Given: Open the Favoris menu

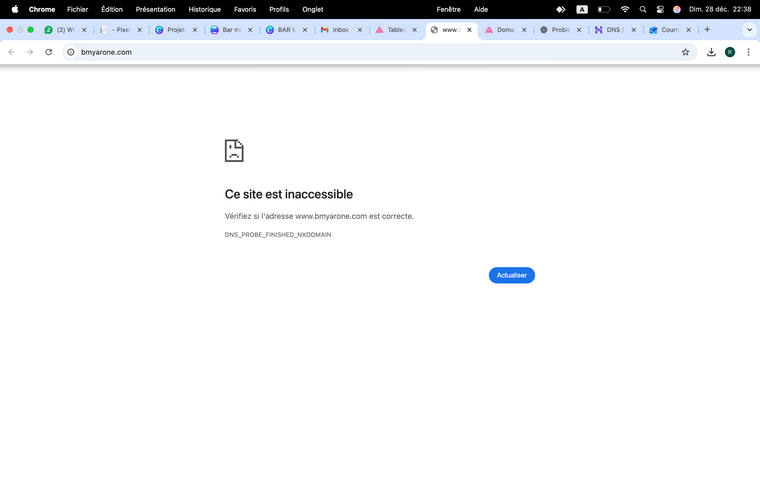Looking at the screenshot, I should click(x=245, y=9).
